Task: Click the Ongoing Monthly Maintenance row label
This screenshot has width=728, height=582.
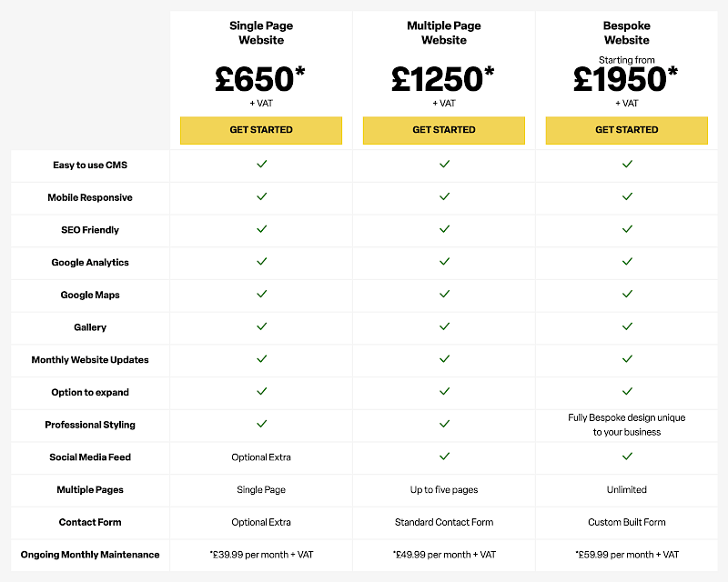Action: click(90, 555)
